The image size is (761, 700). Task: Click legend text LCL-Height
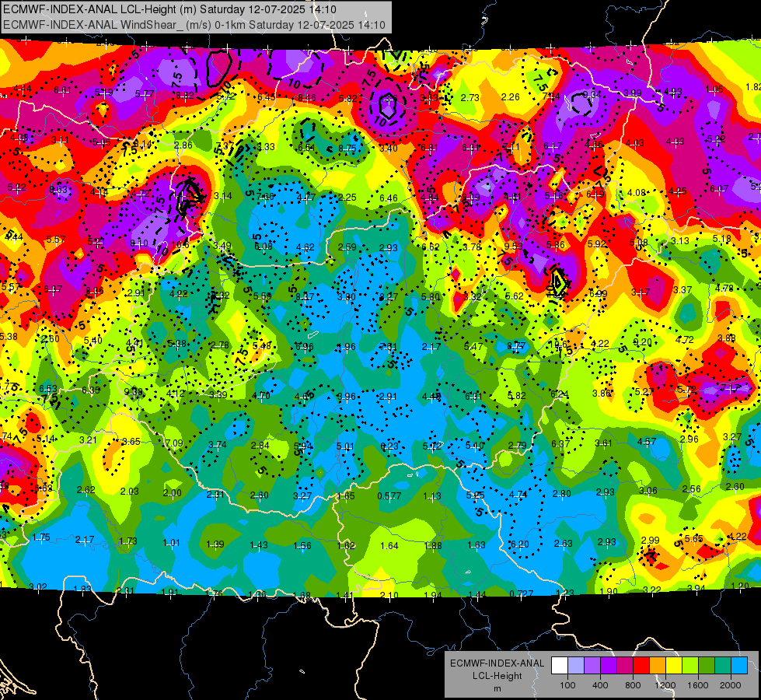497,676
